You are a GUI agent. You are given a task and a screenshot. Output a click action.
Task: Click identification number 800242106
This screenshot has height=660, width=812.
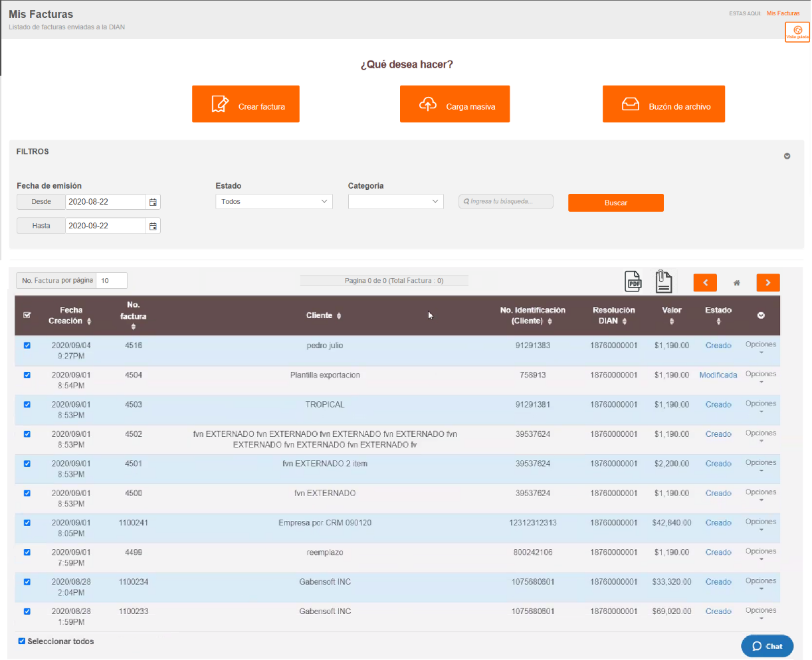(x=533, y=552)
